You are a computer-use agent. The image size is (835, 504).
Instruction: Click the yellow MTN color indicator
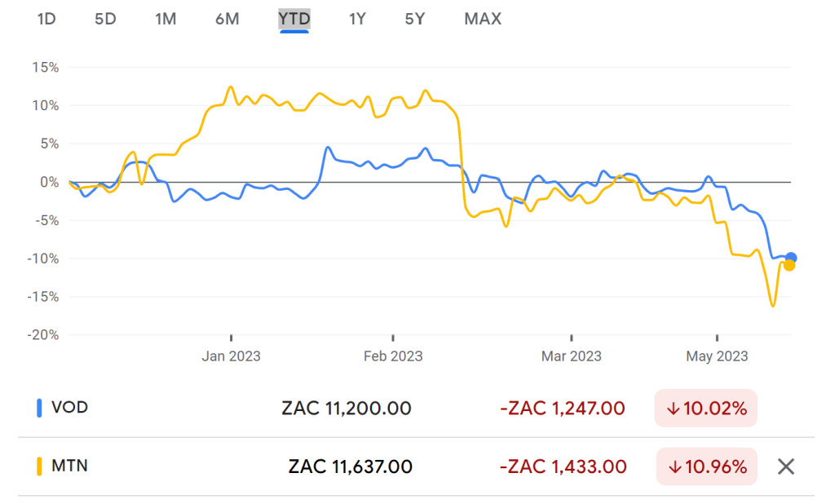tap(39, 466)
